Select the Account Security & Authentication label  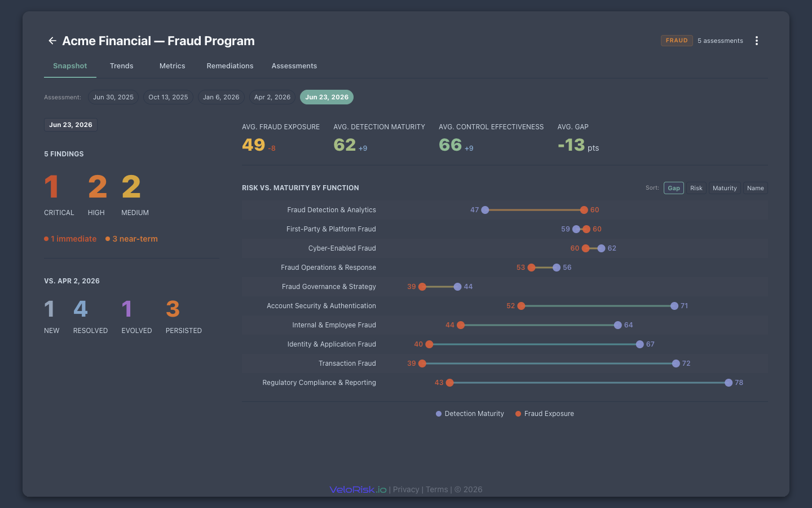tap(321, 306)
